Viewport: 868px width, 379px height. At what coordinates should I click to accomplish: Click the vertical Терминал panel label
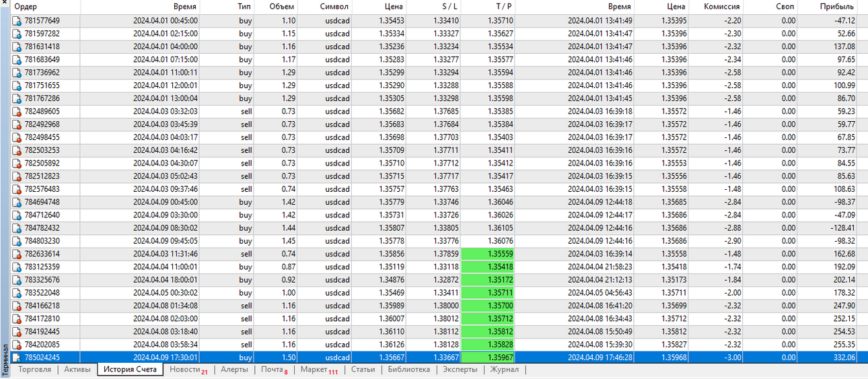(5, 360)
